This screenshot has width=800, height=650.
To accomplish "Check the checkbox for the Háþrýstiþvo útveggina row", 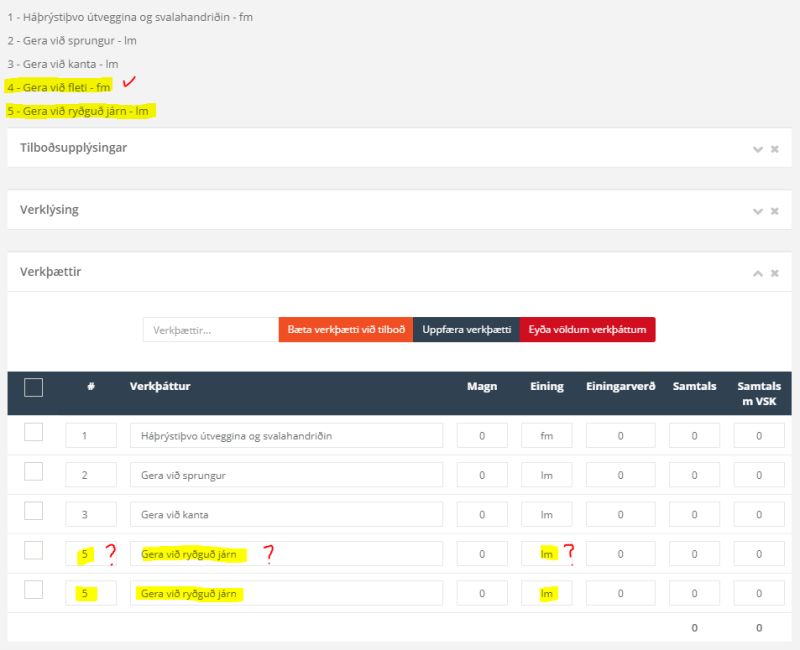I will point(33,434).
